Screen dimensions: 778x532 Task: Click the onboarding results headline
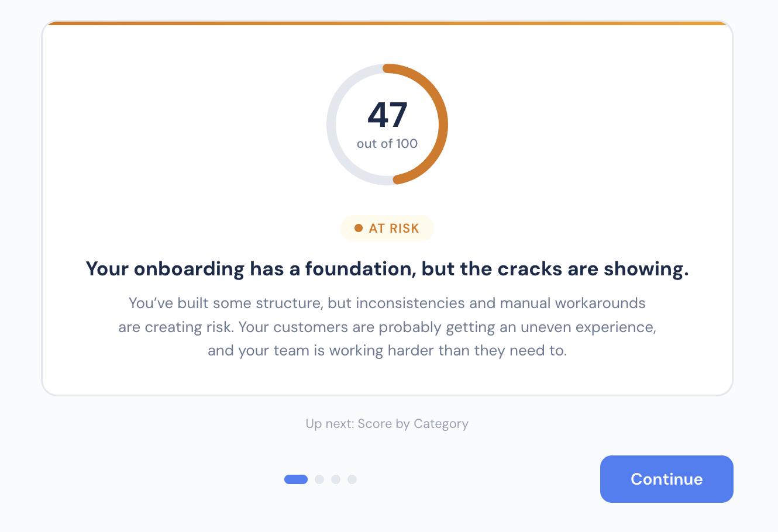[x=387, y=269]
